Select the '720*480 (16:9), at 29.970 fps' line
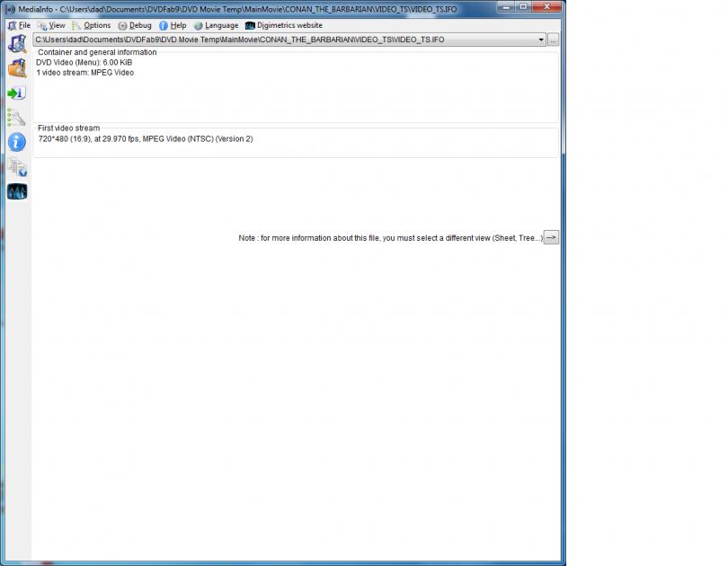728x566 pixels. [146, 138]
